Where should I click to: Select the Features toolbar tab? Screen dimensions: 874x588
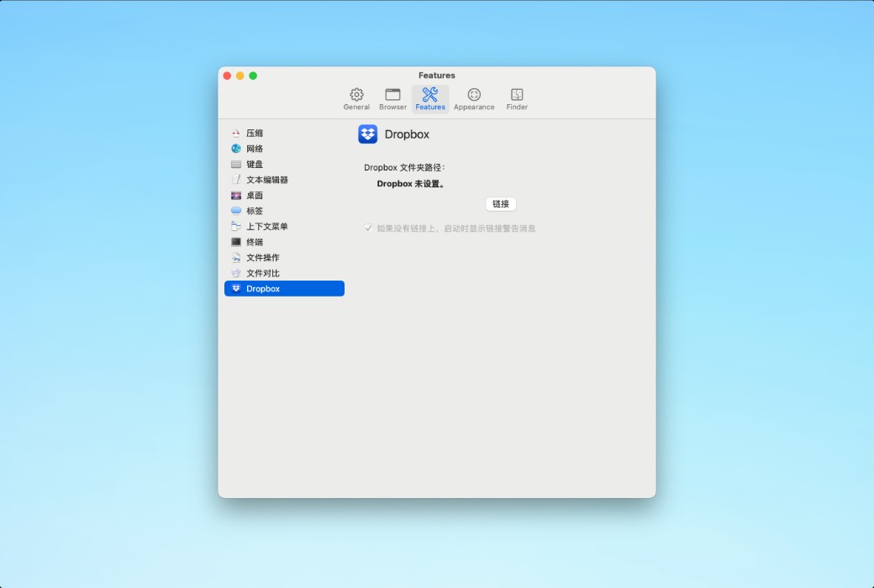coord(430,99)
